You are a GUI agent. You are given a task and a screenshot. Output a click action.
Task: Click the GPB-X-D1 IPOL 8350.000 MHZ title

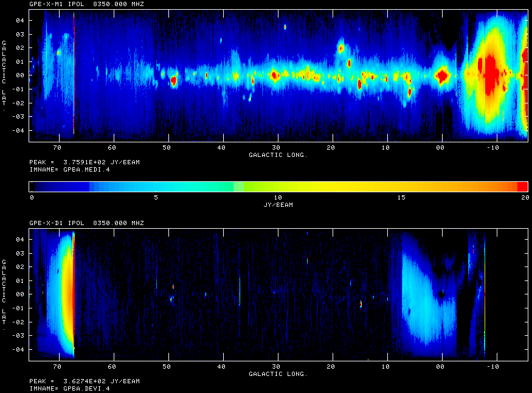tap(86, 223)
